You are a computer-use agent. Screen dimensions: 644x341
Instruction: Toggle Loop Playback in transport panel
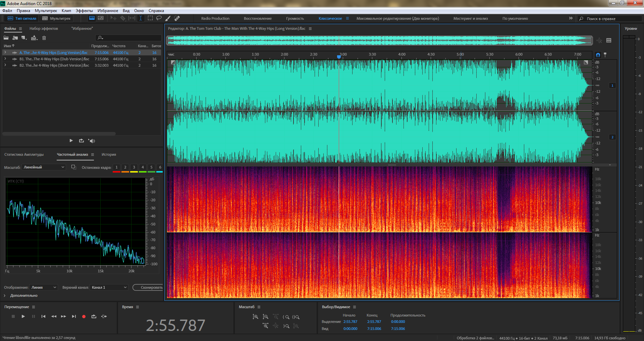[x=94, y=317]
